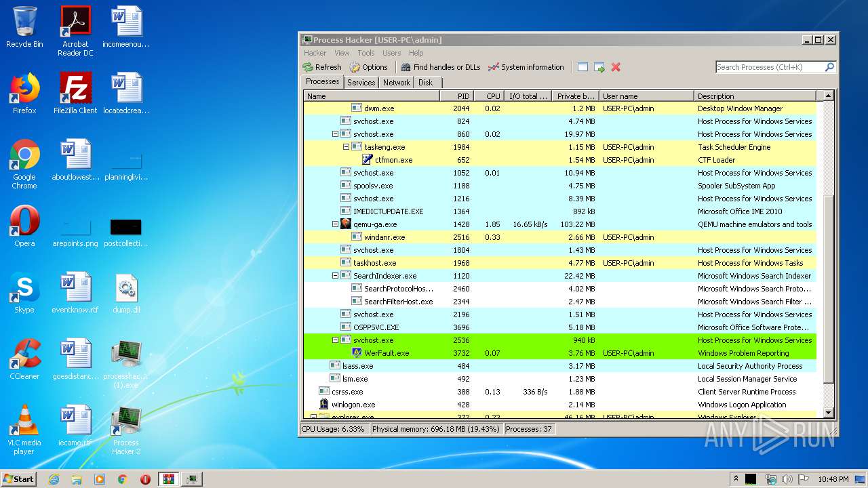Select the csrss.exe process
The image size is (868, 488).
(x=560, y=392)
